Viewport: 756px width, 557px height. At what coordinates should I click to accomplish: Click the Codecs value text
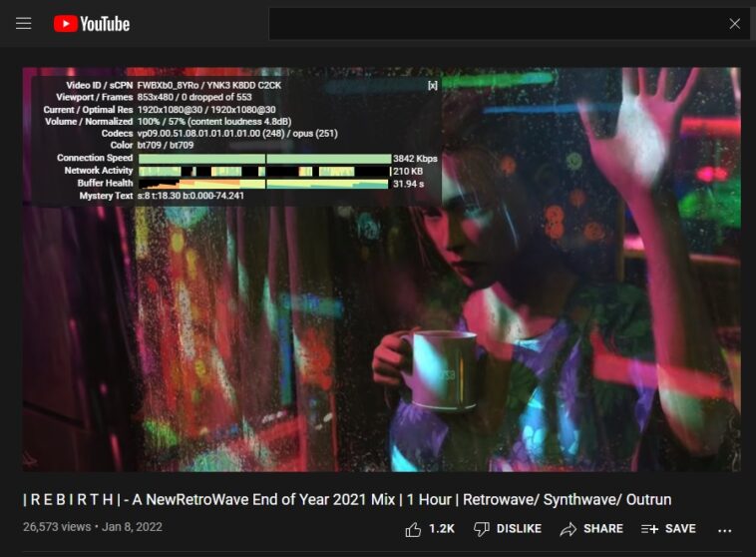pyautogui.click(x=237, y=133)
